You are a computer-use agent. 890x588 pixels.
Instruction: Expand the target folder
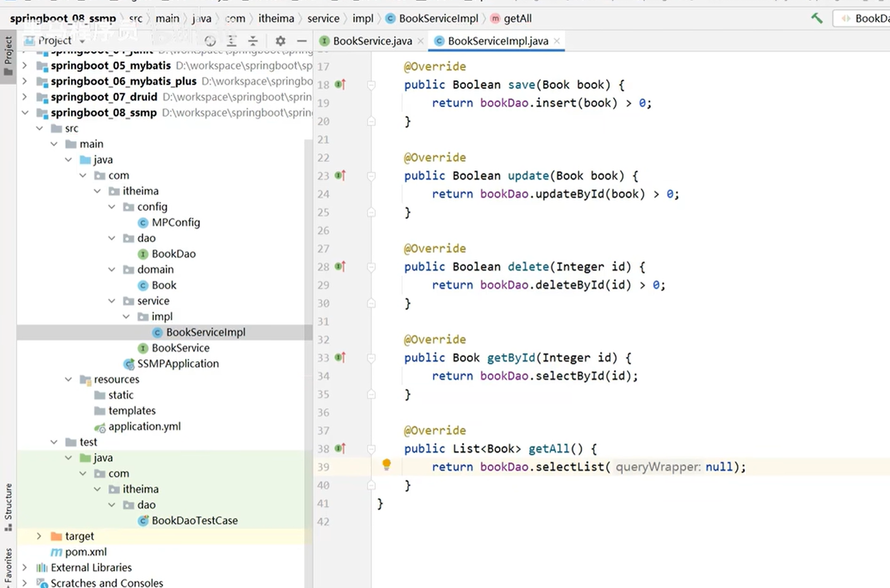coord(39,536)
